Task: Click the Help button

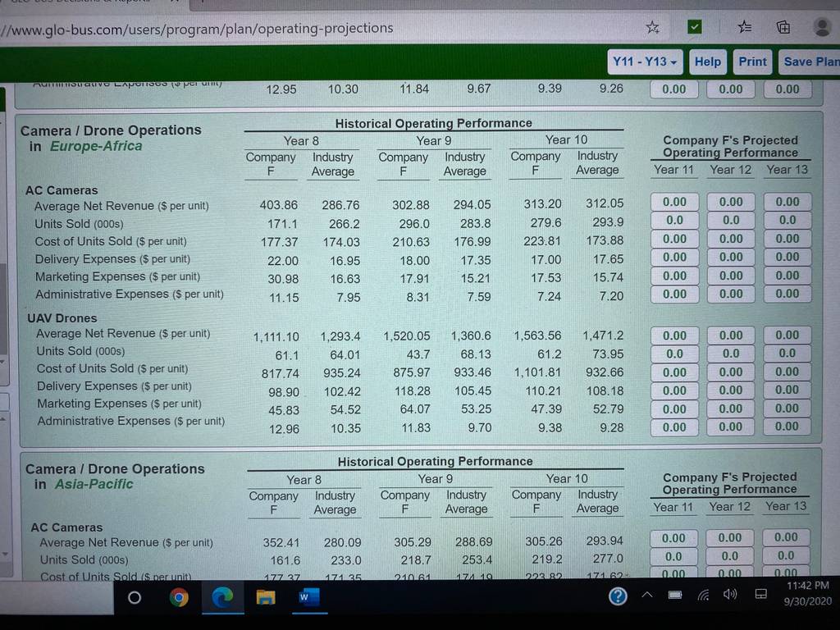Action: (707, 62)
